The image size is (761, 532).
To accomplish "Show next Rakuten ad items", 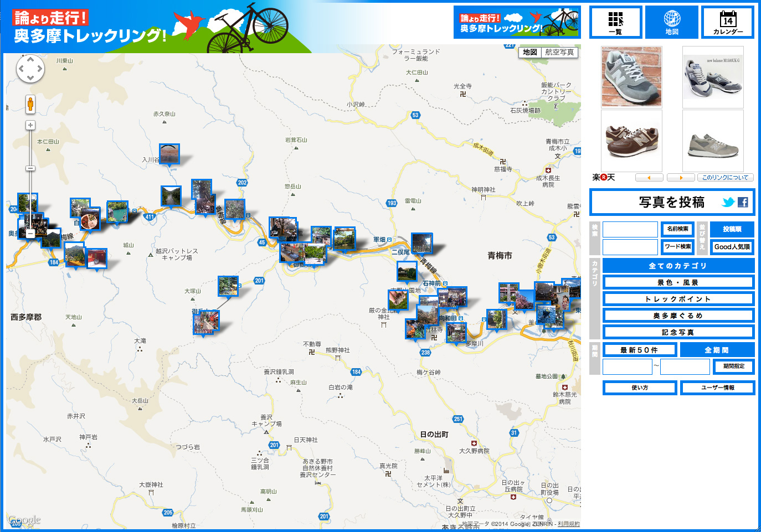I will pyautogui.click(x=681, y=178).
